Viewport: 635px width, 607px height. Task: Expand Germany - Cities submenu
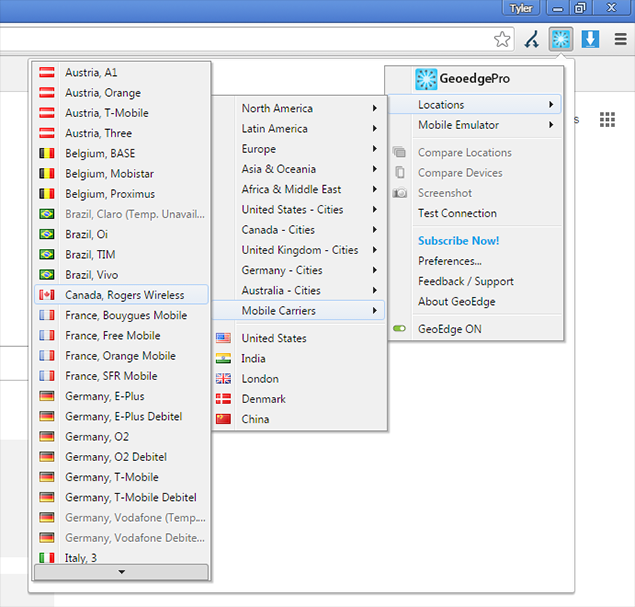(x=298, y=270)
